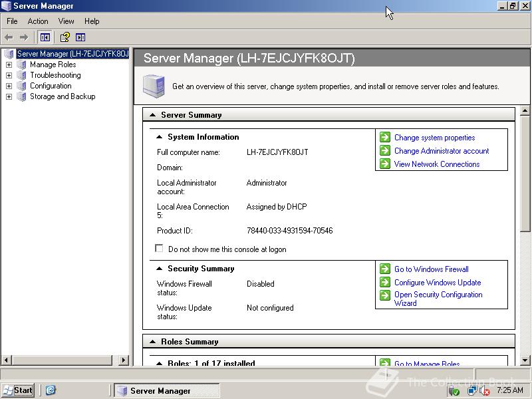Check Do not show me this console at logon

pyautogui.click(x=159, y=248)
